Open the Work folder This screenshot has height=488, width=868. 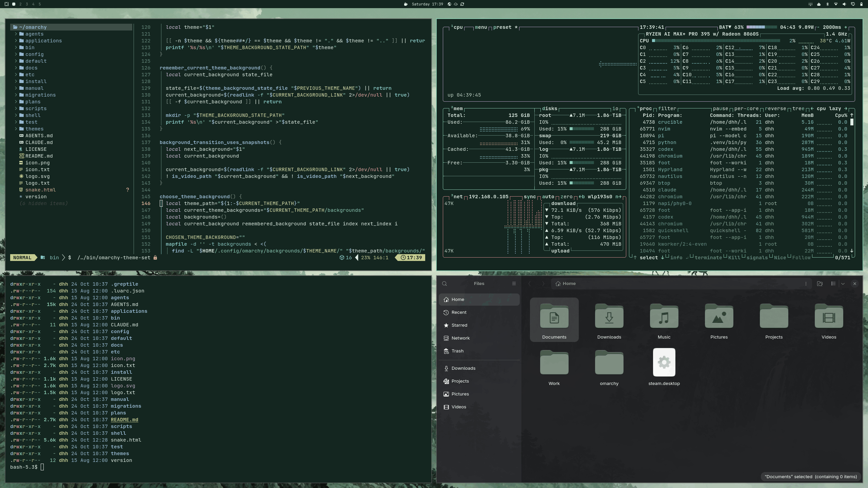point(554,366)
